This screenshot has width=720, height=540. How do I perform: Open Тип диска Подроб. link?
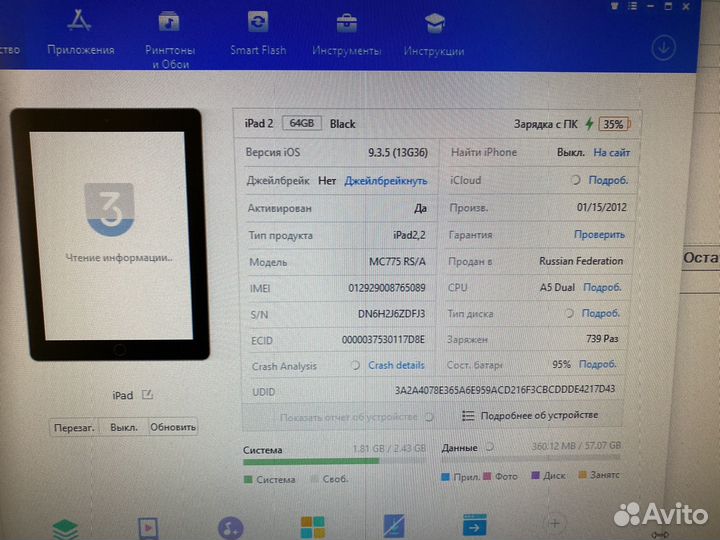(601, 313)
